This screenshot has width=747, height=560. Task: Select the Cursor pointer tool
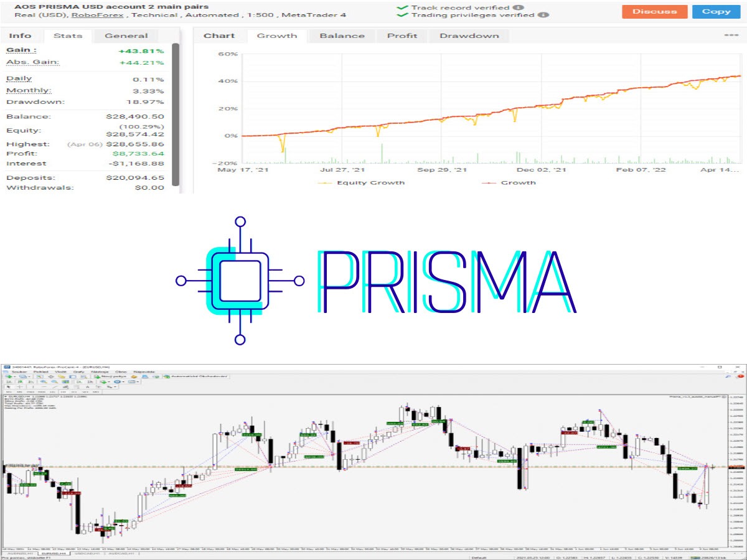tap(8, 387)
